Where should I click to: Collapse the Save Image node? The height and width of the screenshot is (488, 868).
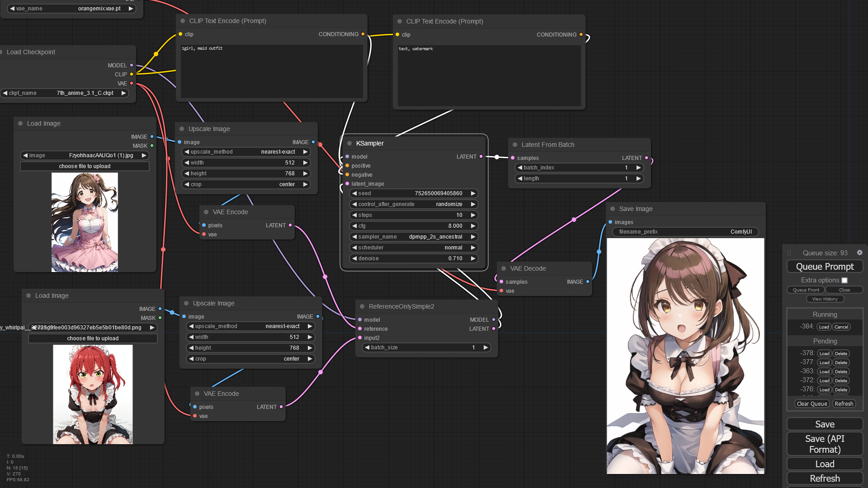pyautogui.click(x=612, y=209)
